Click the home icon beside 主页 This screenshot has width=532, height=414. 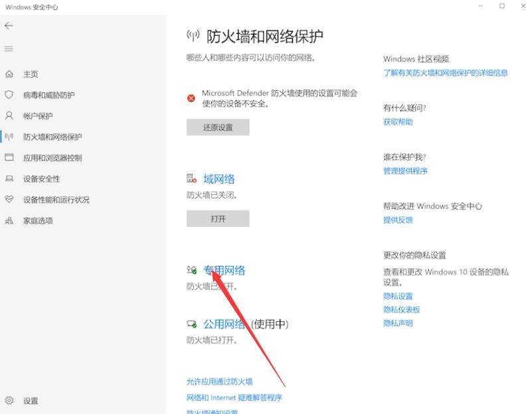tap(9, 74)
